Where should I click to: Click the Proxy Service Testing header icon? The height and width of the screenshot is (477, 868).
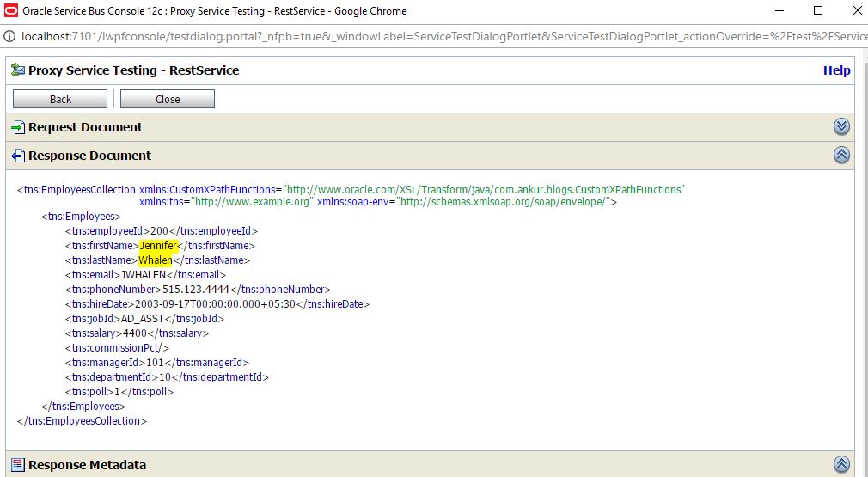pos(18,70)
